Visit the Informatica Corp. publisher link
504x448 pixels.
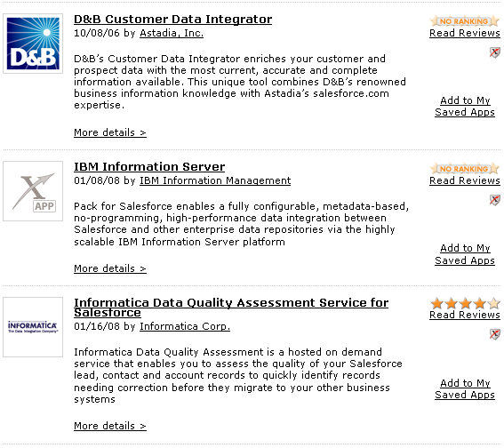click(x=185, y=326)
